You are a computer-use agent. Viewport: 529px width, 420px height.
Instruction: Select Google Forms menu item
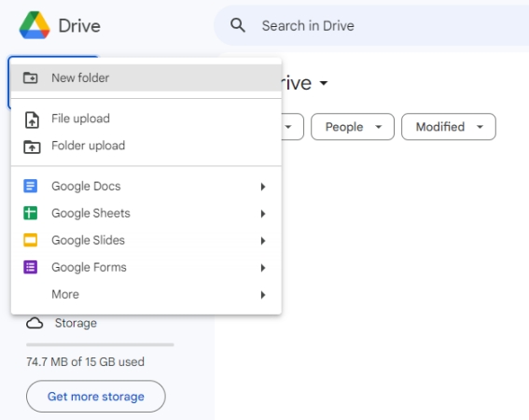tap(146, 267)
